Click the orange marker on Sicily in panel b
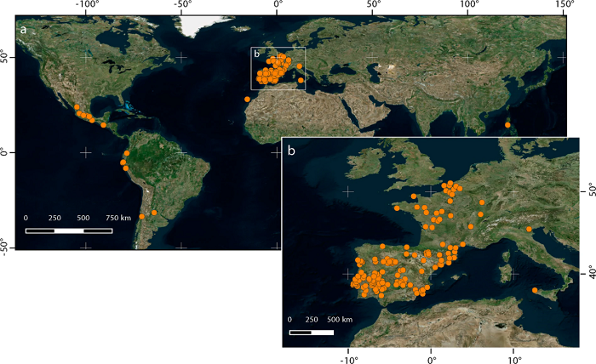 pos(535,291)
